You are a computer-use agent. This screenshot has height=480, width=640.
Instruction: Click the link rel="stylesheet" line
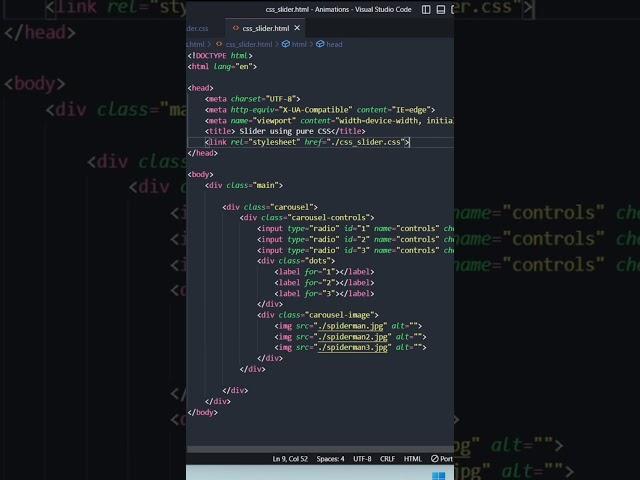(x=307, y=142)
